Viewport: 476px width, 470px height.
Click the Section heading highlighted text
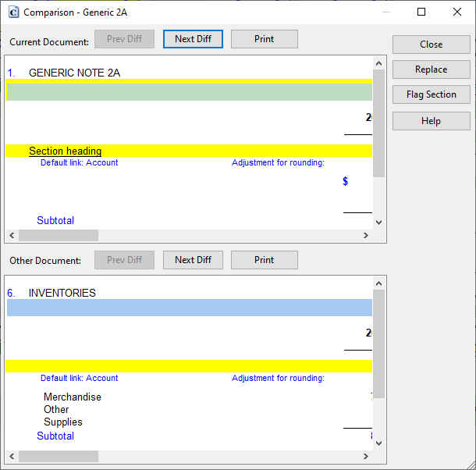(66, 151)
